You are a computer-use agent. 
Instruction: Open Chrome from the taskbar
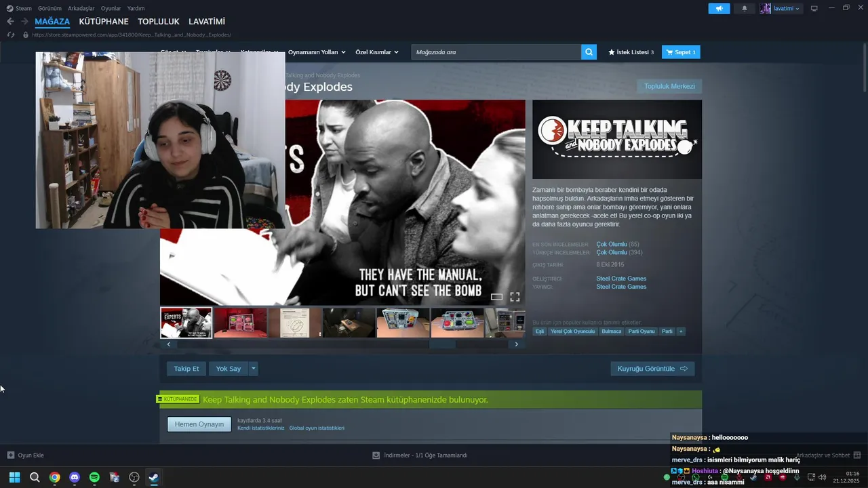click(54, 477)
